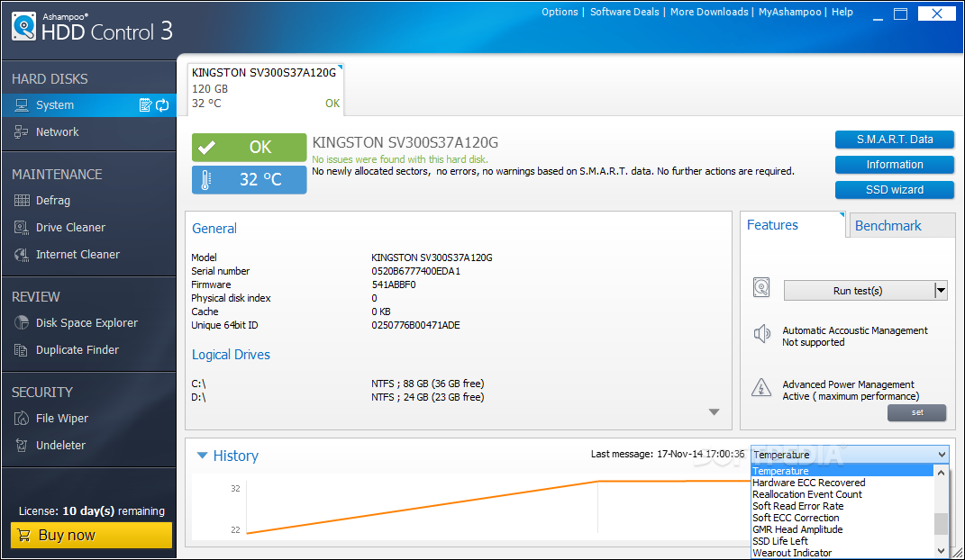Click the warning triangle power management icon
Image resolution: width=965 pixels, height=560 pixels.
pos(761,388)
